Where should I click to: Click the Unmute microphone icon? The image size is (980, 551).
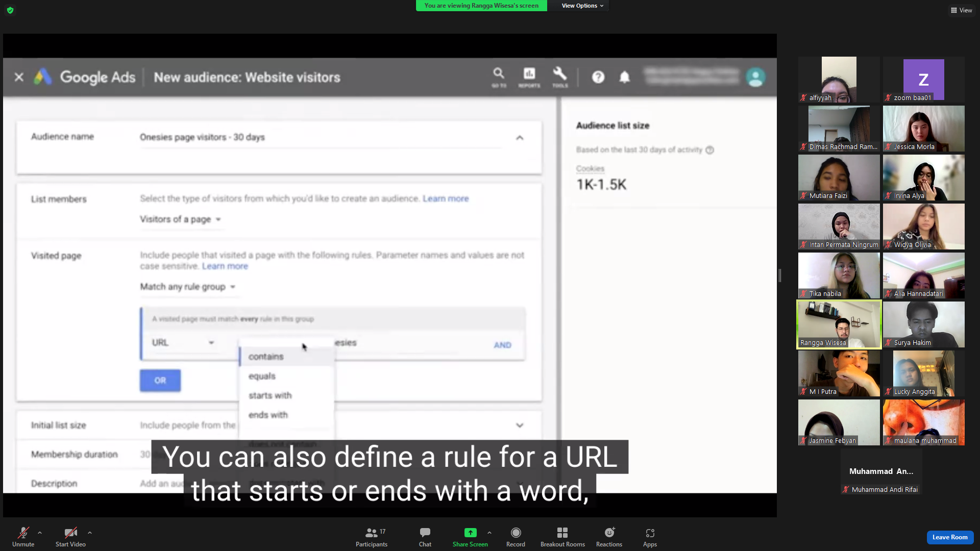(x=23, y=533)
